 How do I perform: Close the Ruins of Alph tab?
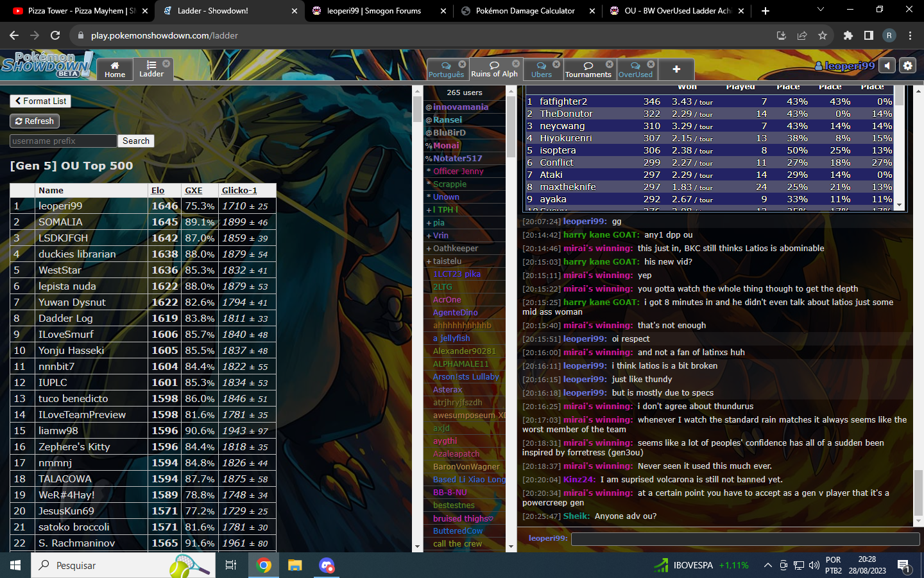[x=515, y=64]
